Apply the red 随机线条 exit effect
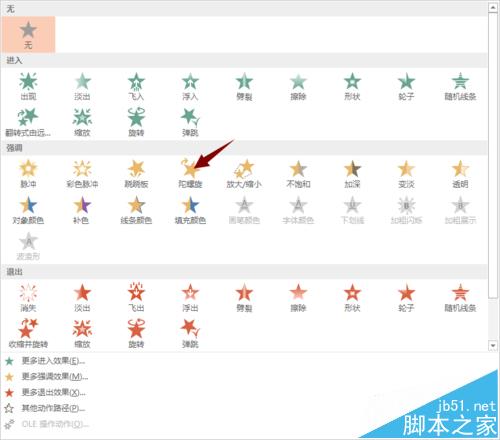 click(x=460, y=298)
